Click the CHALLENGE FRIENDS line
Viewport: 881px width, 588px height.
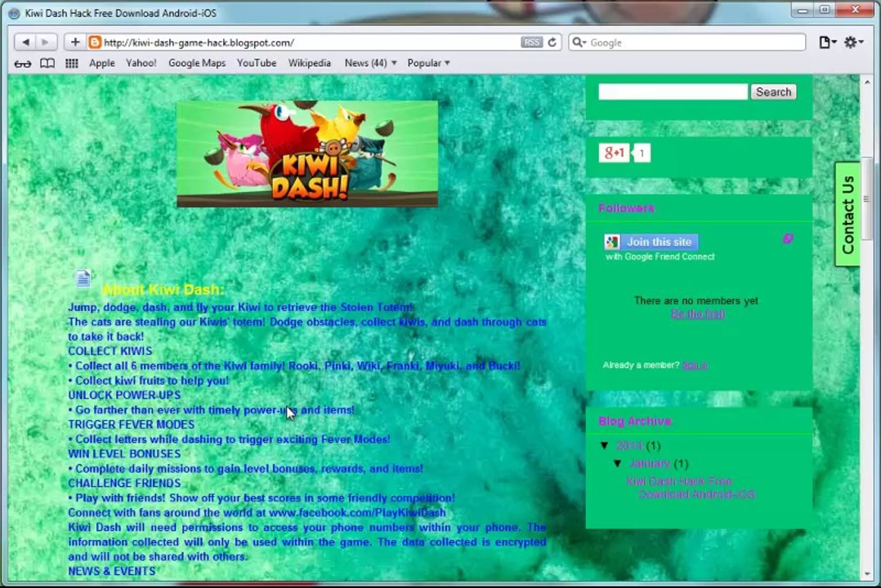[124, 483]
